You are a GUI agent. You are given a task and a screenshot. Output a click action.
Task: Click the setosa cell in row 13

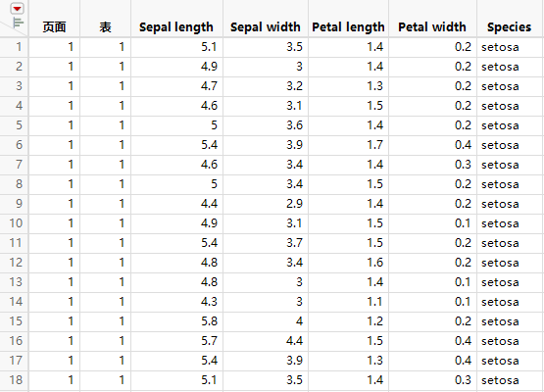click(x=510, y=282)
